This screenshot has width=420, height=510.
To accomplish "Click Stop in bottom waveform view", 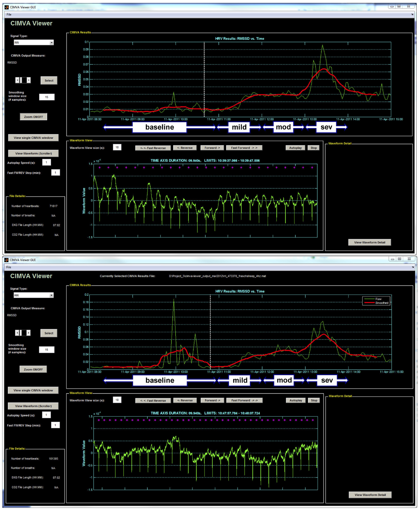I will tap(314, 401).
